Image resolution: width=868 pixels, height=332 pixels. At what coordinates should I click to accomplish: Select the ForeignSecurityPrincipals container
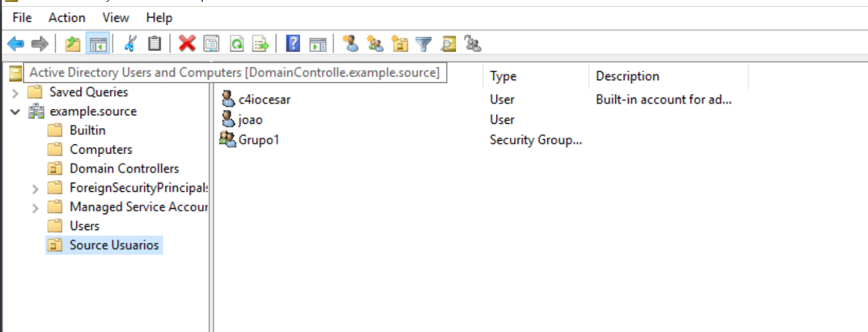(139, 188)
